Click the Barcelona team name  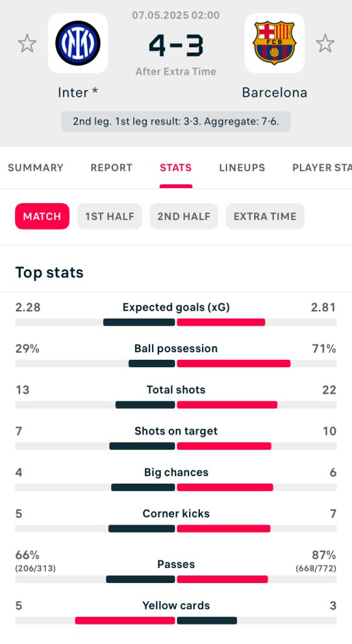click(275, 92)
